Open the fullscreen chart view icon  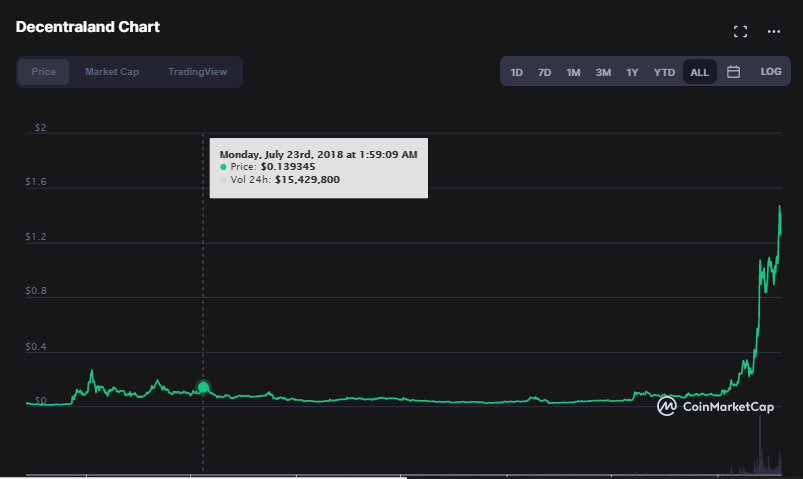740,32
